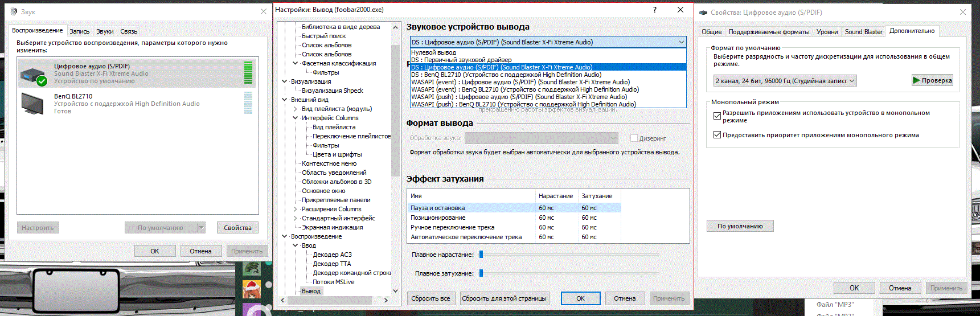Collapse the Визуализация tree node
The width and height of the screenshot is (980, 328).
285,81
